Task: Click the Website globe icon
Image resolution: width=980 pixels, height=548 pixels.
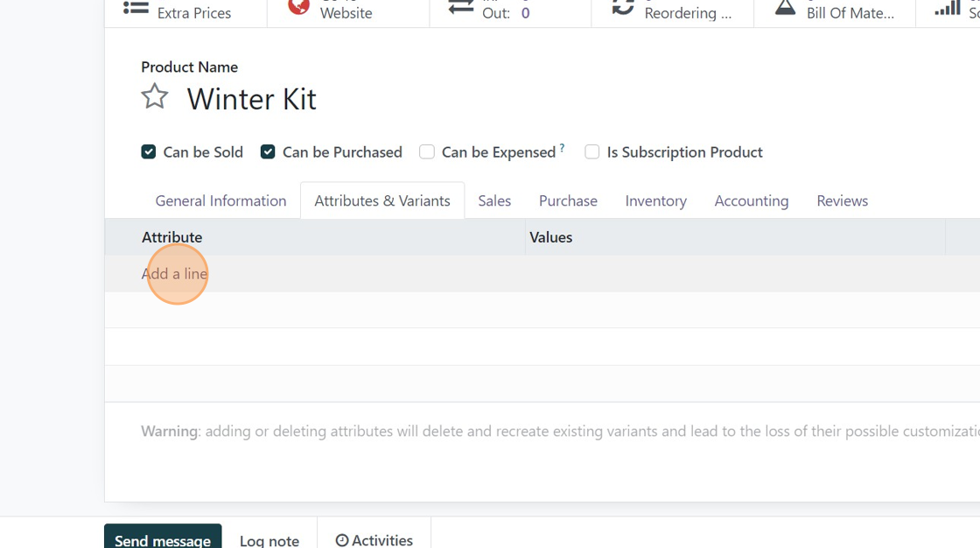Action: click(298, 6)
